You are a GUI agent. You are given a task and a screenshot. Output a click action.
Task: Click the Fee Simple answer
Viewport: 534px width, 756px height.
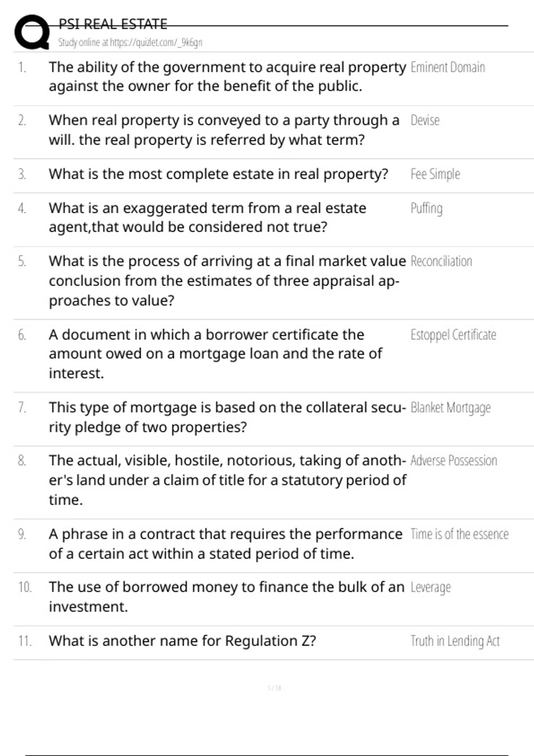(435, 174)
